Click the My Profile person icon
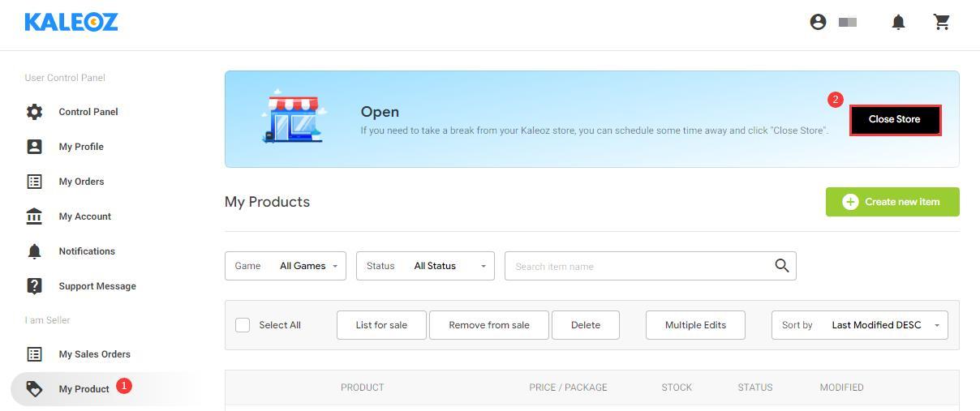 click(34, 147)
